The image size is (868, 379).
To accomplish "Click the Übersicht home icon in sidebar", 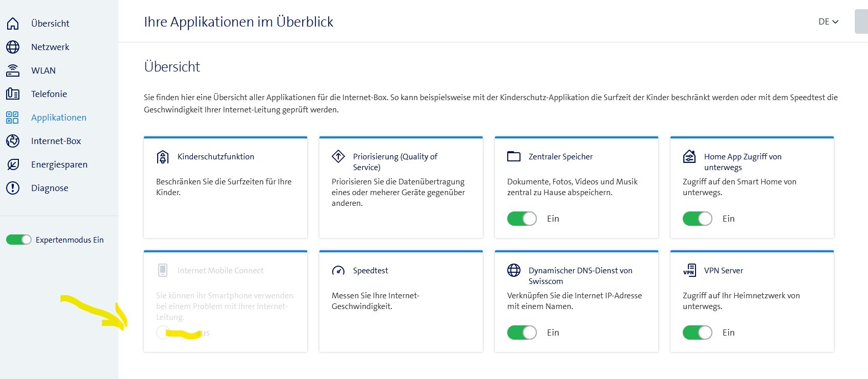I will 13,23.
